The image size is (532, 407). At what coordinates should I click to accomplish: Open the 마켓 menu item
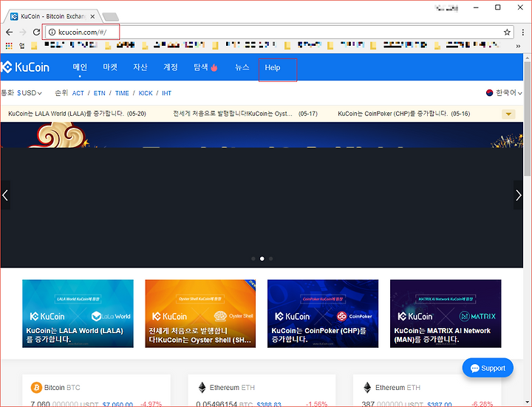coord(110,67)
